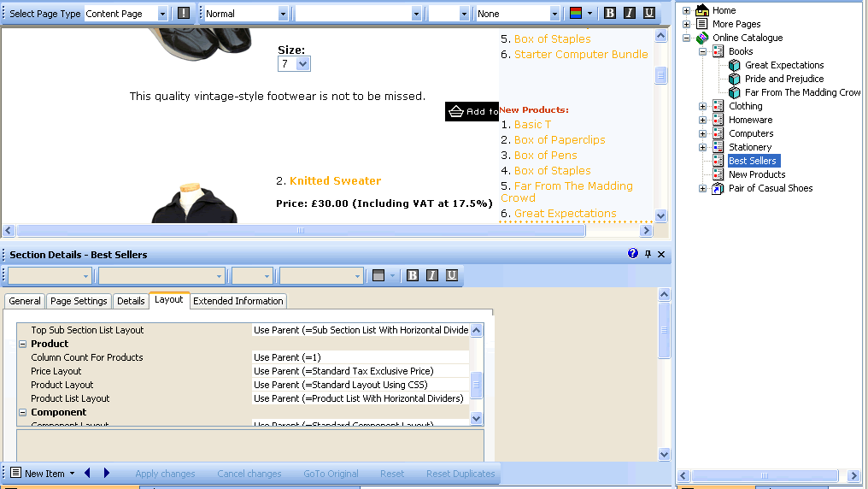Viewport: 868px width, 489px height.
Task: Open the shoe Size dropdown showing 7
Action: [302, 64]
